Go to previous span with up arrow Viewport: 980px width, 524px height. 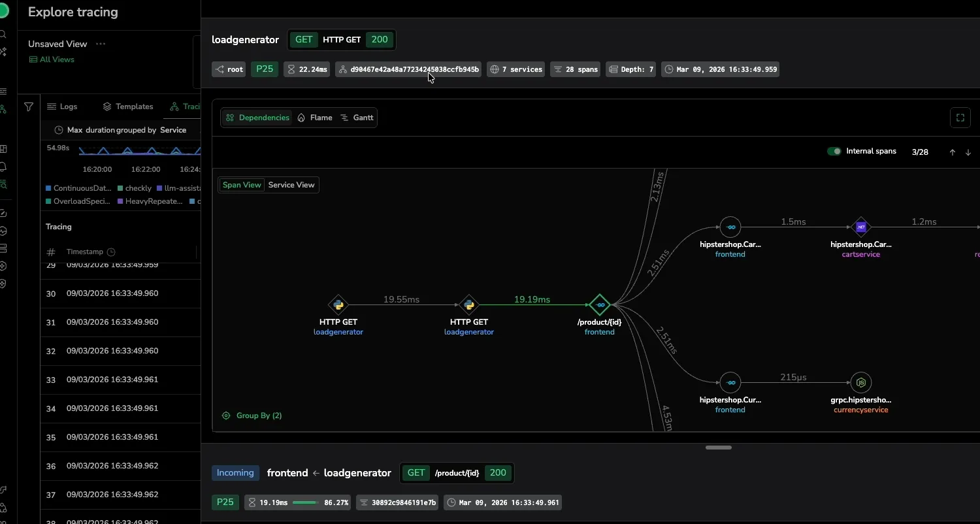(x=953, y=152)
